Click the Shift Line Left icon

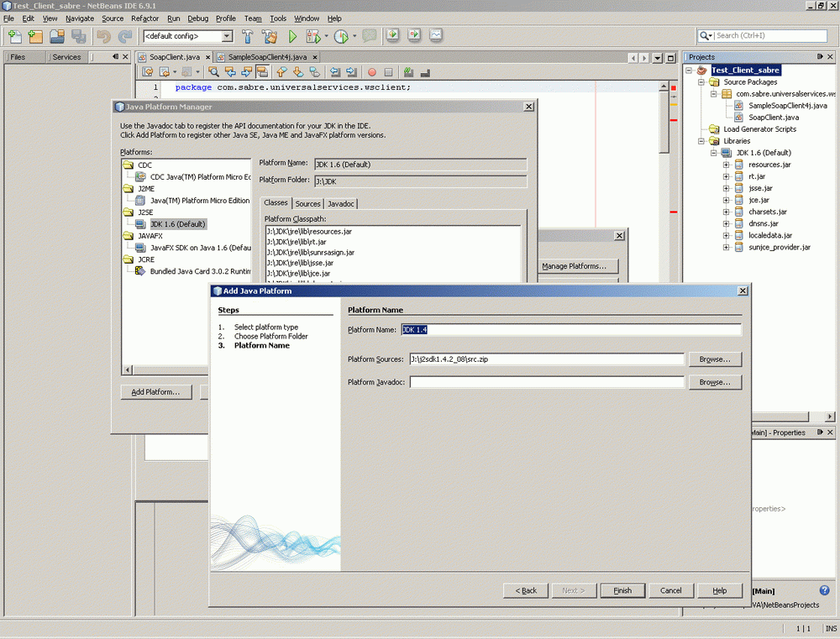[x=335, y=71]
